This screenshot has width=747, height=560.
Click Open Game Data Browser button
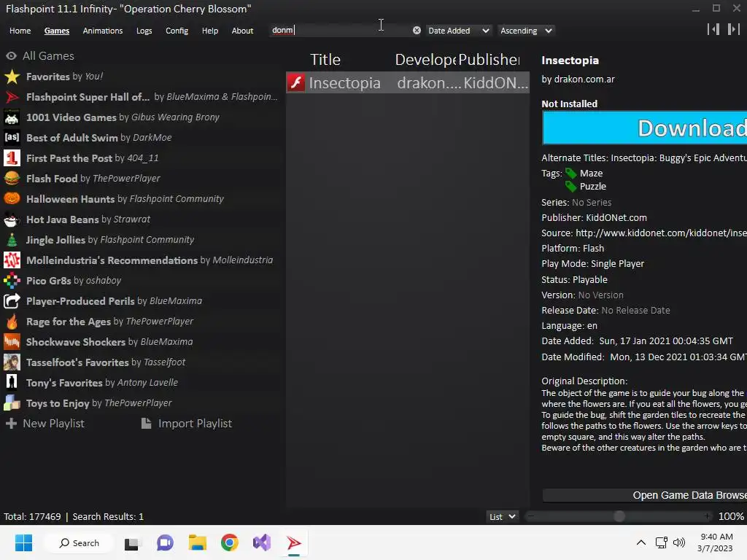(x=644, y=495)
